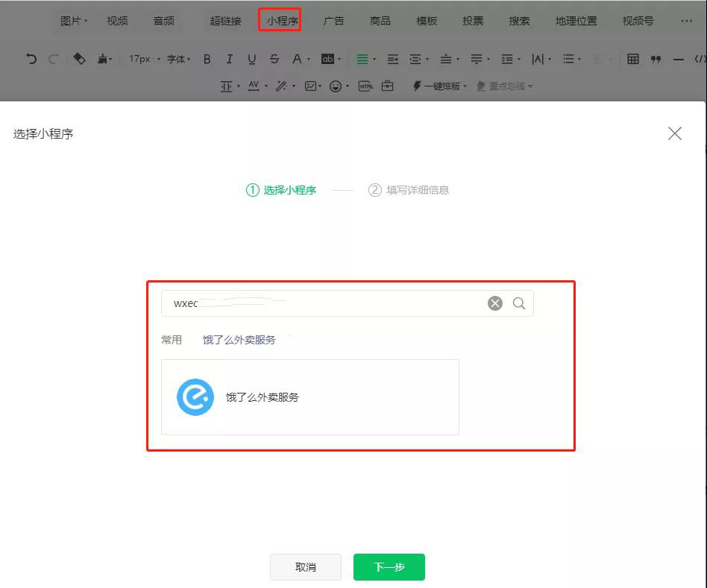Viewport: 707px width, 588px height.
Task: Click the ab text background color icon
Action: click(327, 59)
